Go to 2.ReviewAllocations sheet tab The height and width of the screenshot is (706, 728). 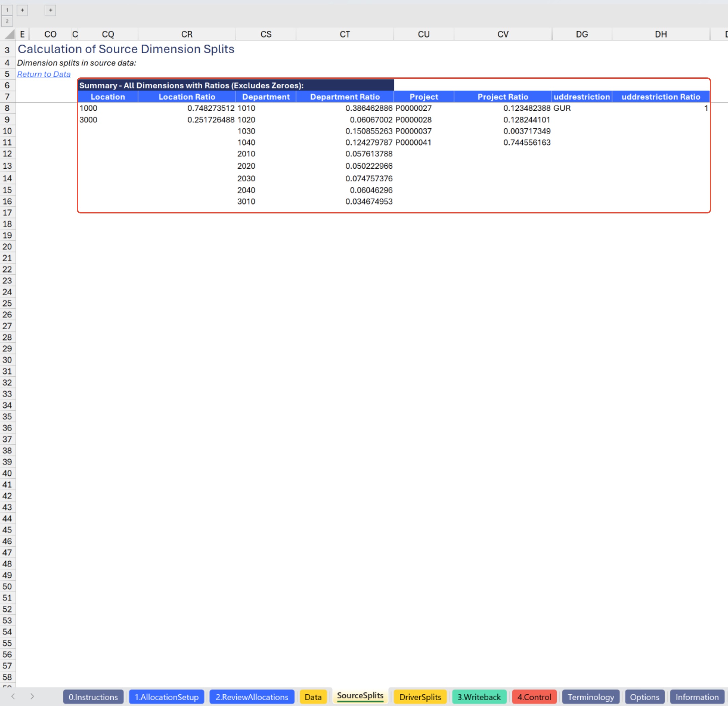(251, 697)
